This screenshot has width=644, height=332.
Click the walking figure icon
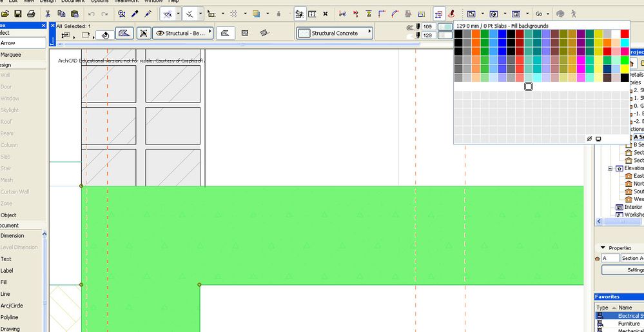click(x=573, y=14)
